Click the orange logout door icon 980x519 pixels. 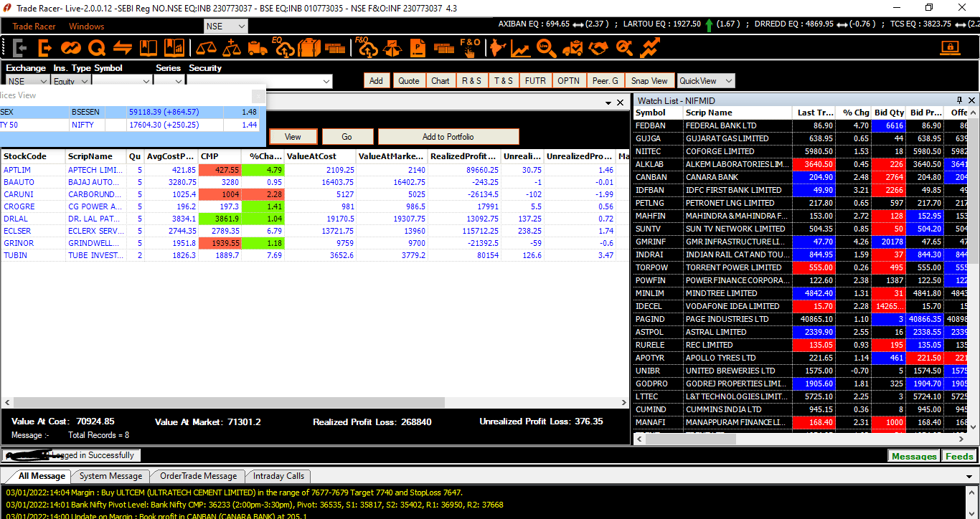tap(45, 48)
